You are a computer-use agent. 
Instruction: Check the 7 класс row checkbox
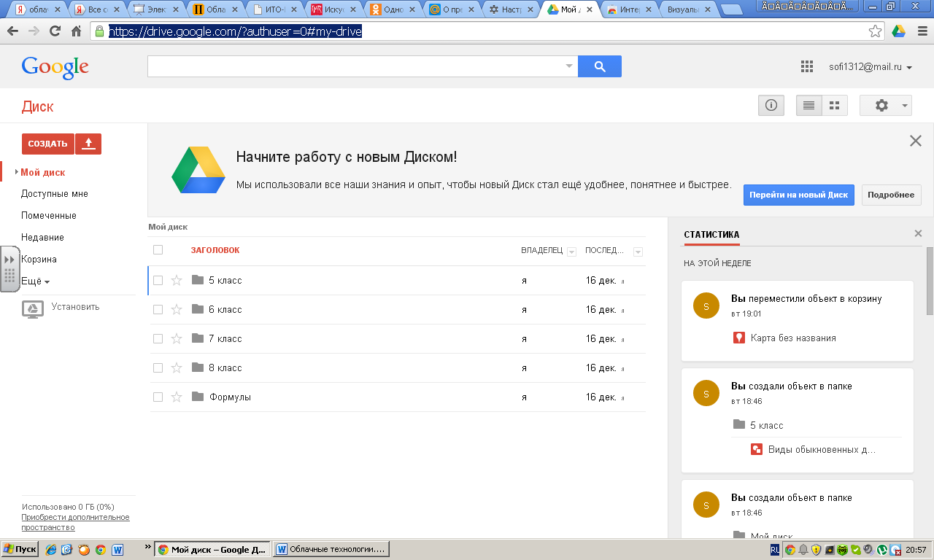coord(158,338)
